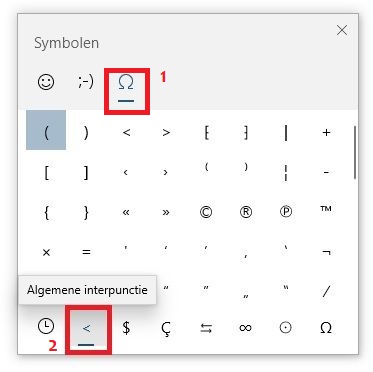Insert the left guillemet « symbol

pyautogui.click(x=126, y=212)
